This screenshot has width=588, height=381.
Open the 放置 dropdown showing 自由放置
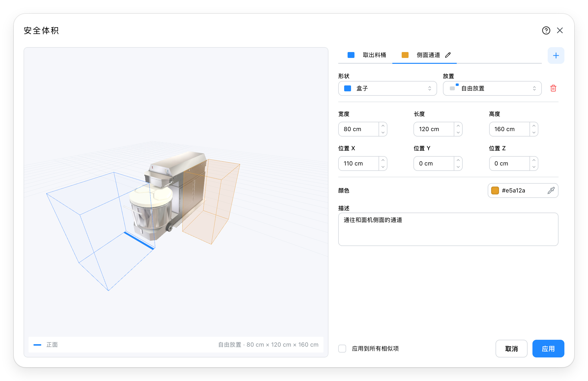tap(492, 88)
